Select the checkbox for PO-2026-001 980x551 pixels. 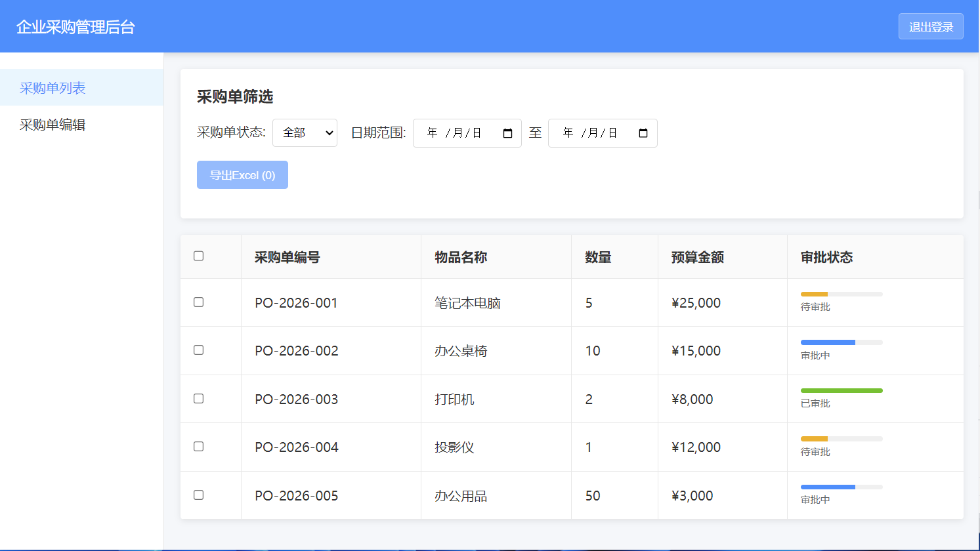tap(199, 302)
